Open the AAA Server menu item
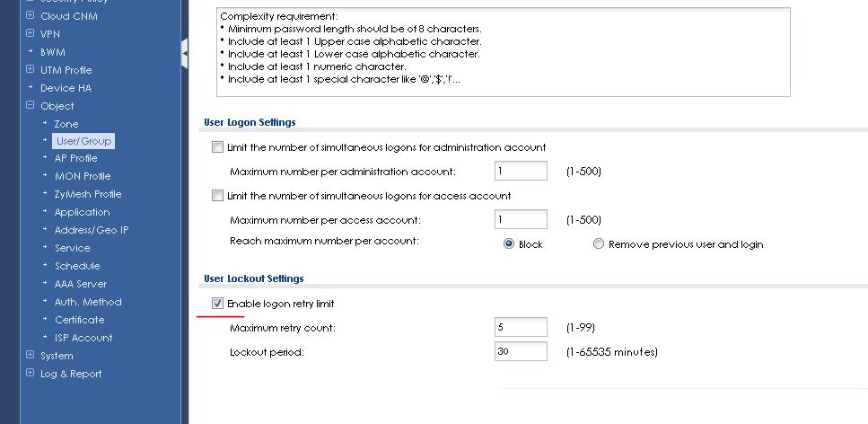This screenshot has height=424, width=868. click(x=80, y=284)
